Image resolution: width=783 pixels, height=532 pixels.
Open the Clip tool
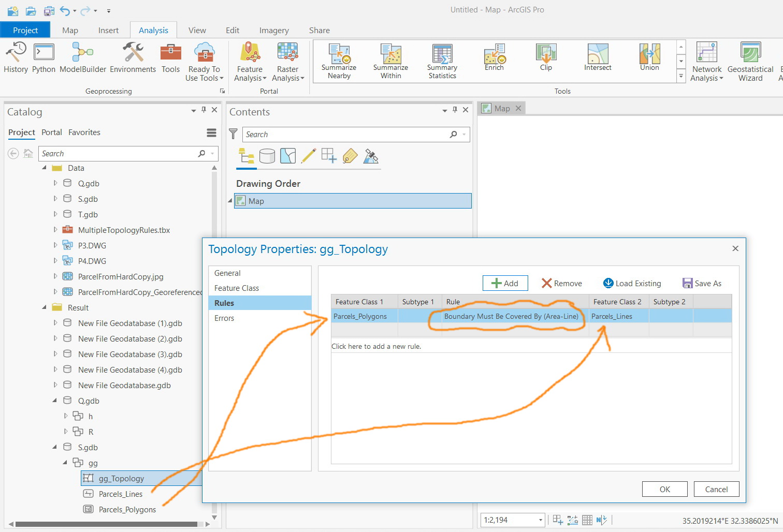(546, 57)
